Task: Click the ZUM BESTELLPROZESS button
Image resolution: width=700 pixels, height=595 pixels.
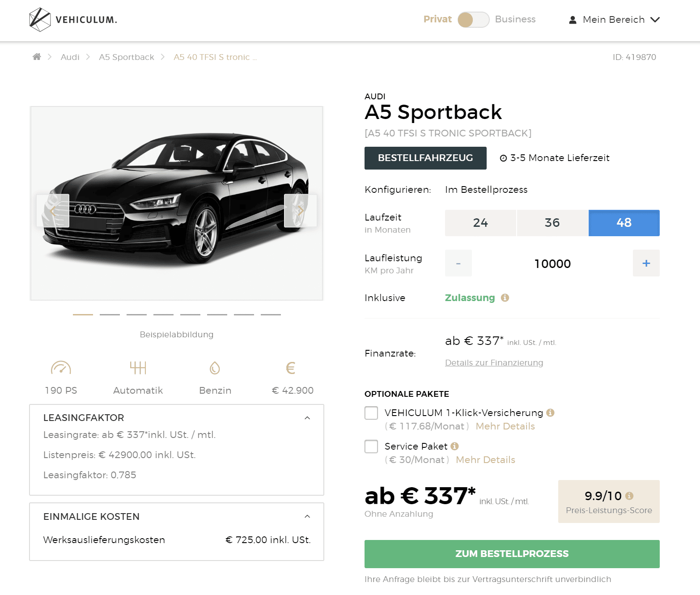Action: [512, 554]
